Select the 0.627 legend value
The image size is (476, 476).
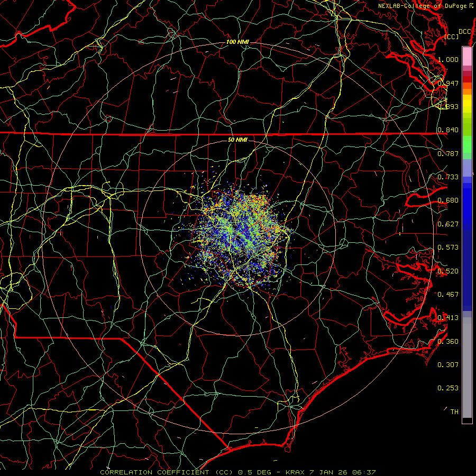pos(448,224)
